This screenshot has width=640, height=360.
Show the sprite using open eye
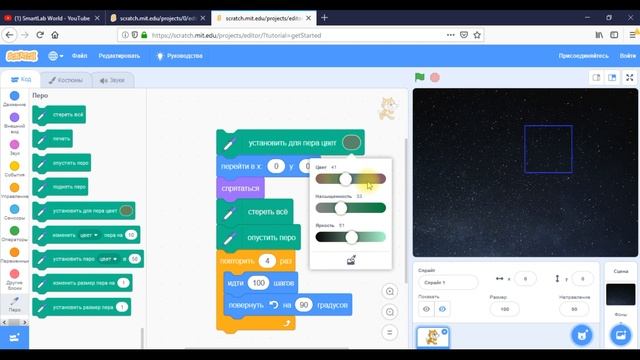click(426, 309)
